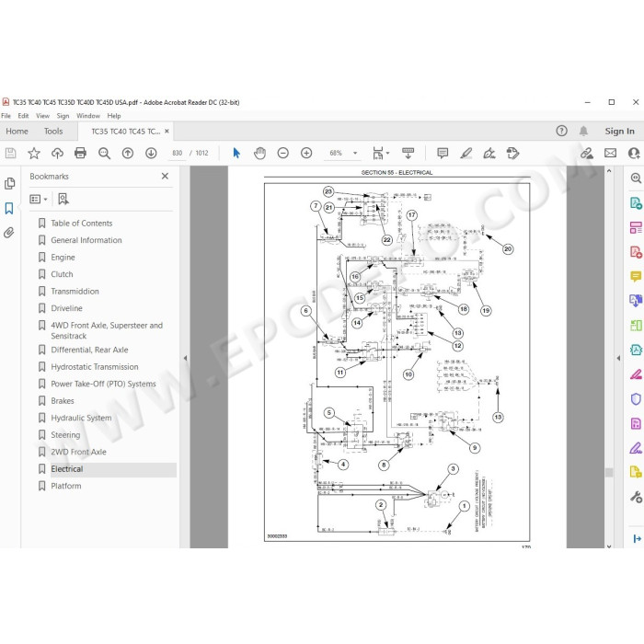Switch to the Tools tab
Image resolution: width=644 pixels, height=644 pixels.
click(53, 131)
